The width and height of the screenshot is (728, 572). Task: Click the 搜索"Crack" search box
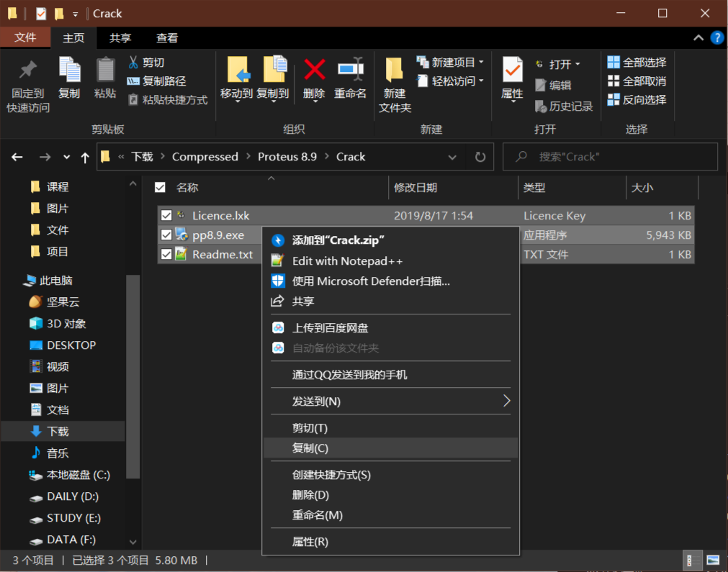(x=610, y=157)
